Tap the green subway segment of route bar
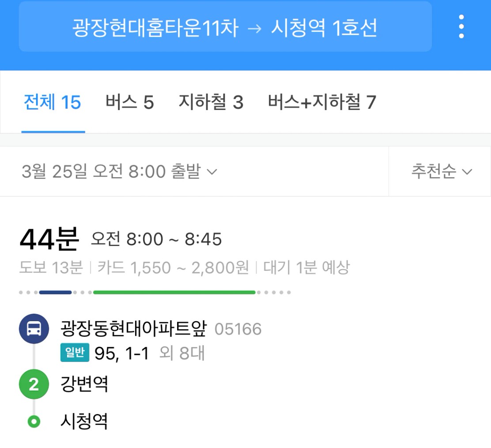Viewport: 491px width, 448px height. coord(174,292)
